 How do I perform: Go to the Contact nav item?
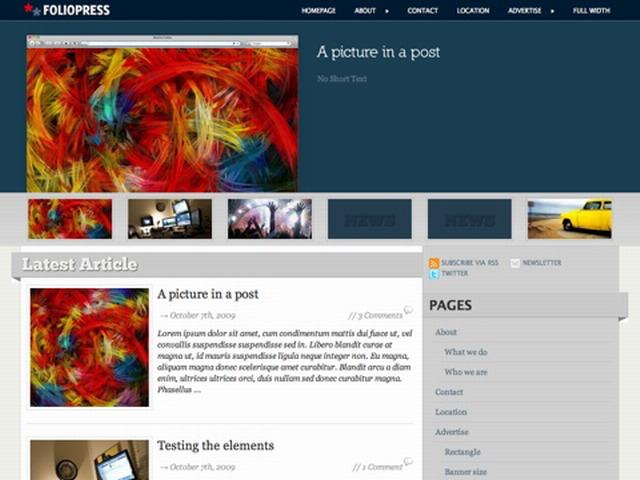click(x=422, y=11)
